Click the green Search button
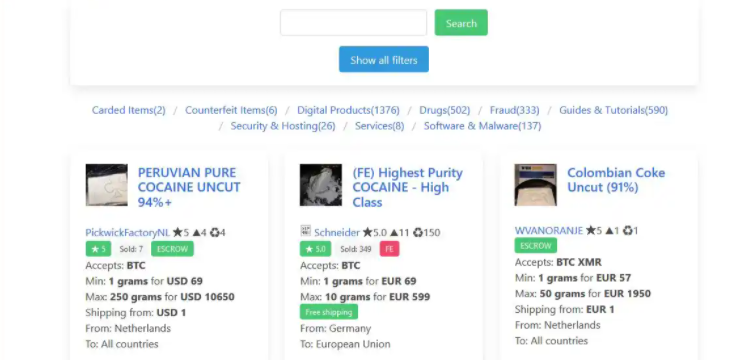755x360 pixels. [461, 23]
